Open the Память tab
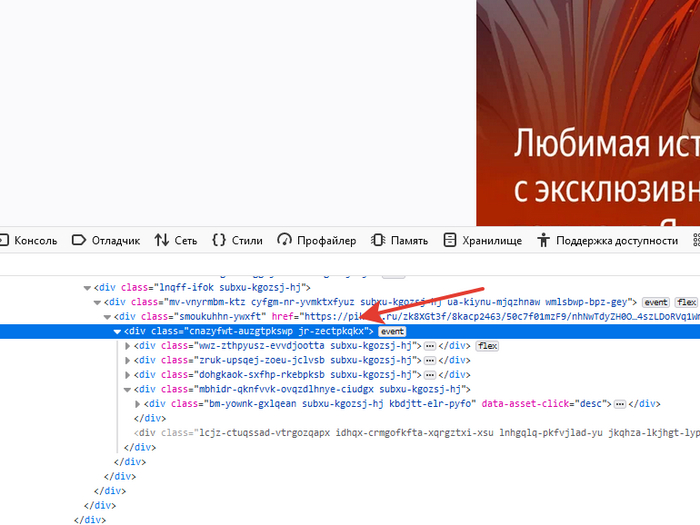 pos(399,241)
